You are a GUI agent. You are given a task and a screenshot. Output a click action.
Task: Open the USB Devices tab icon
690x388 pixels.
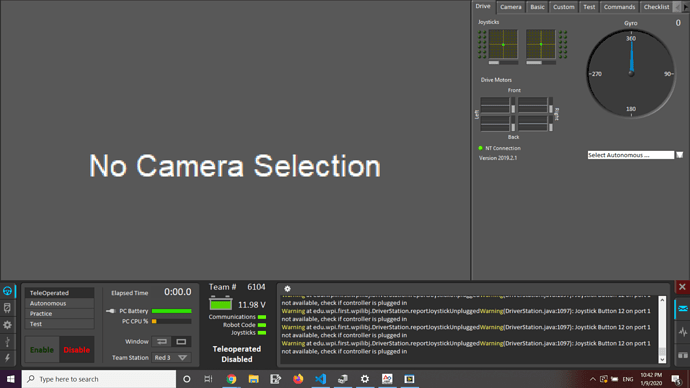[7, 341]
